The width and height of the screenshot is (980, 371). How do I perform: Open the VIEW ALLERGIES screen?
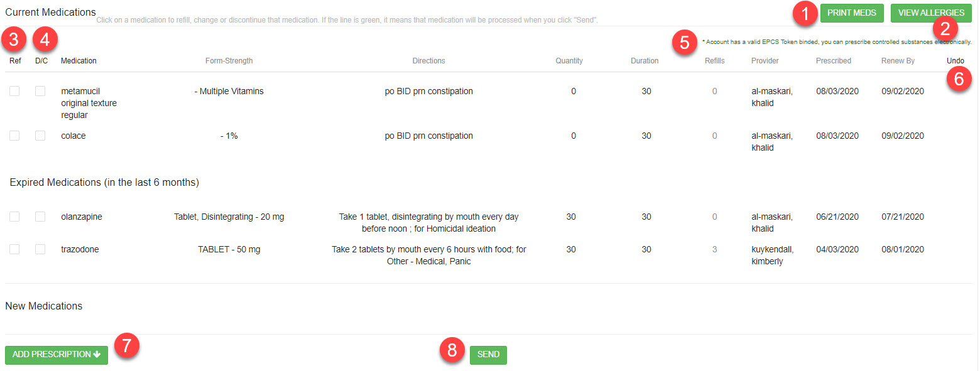point(931,13)
